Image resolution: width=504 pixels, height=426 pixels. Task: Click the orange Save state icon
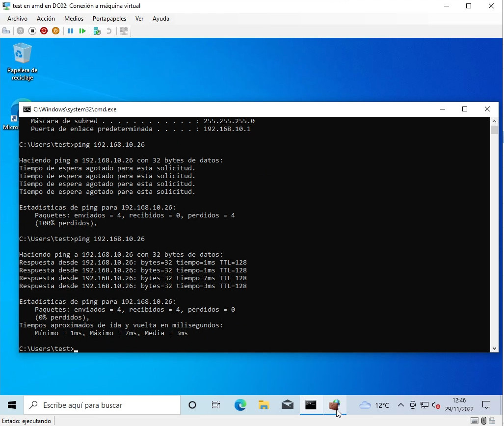[55, 31]
